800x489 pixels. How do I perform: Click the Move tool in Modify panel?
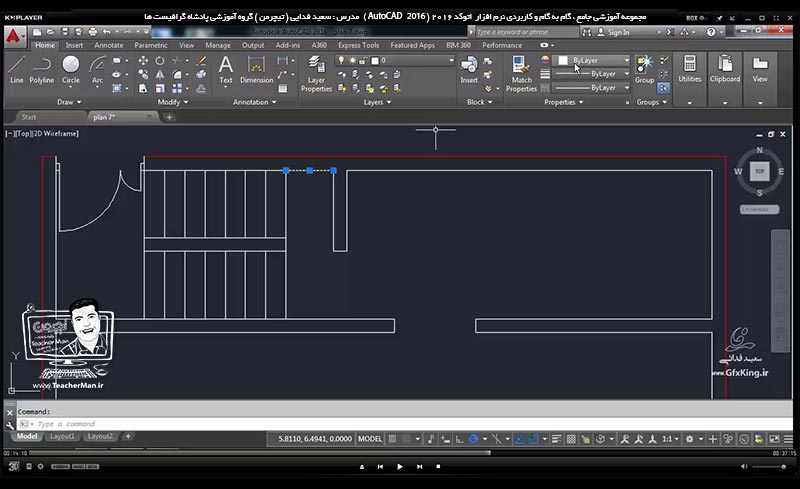pyautogui.click(x=143, y=61)
